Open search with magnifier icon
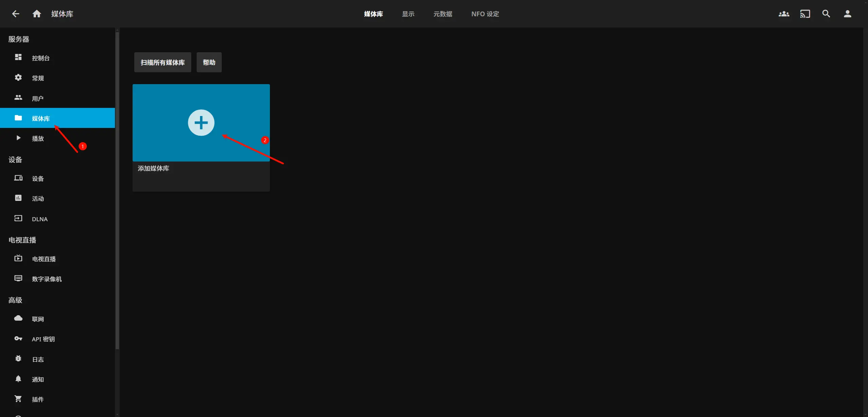The width and height of the screenshot is (868, 417). (x=826, y=14)
